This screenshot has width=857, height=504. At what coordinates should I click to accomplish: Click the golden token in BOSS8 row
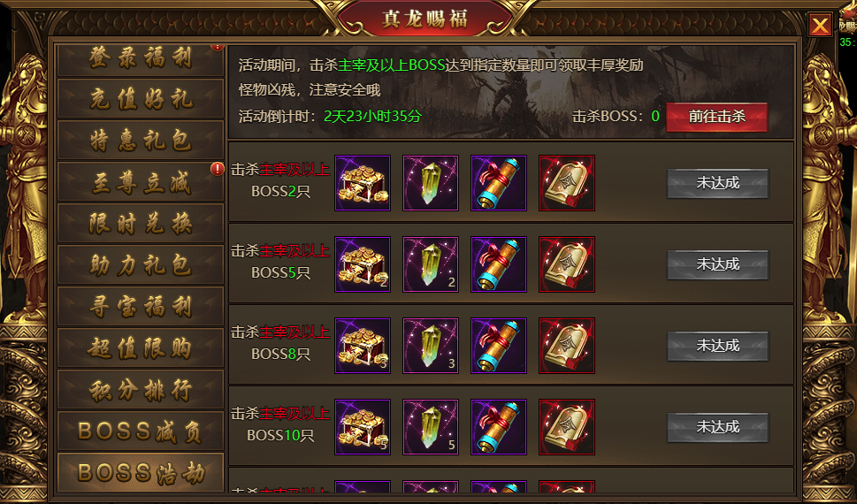567,346
